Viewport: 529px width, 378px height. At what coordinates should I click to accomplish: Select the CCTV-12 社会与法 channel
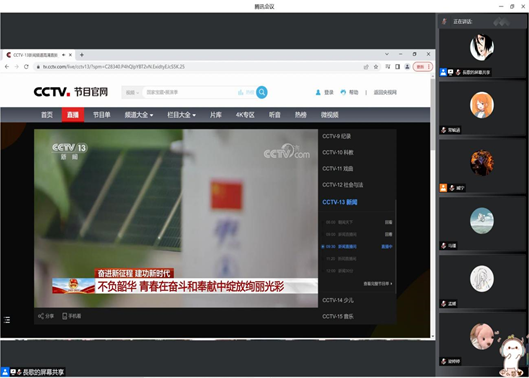[342, 185]
